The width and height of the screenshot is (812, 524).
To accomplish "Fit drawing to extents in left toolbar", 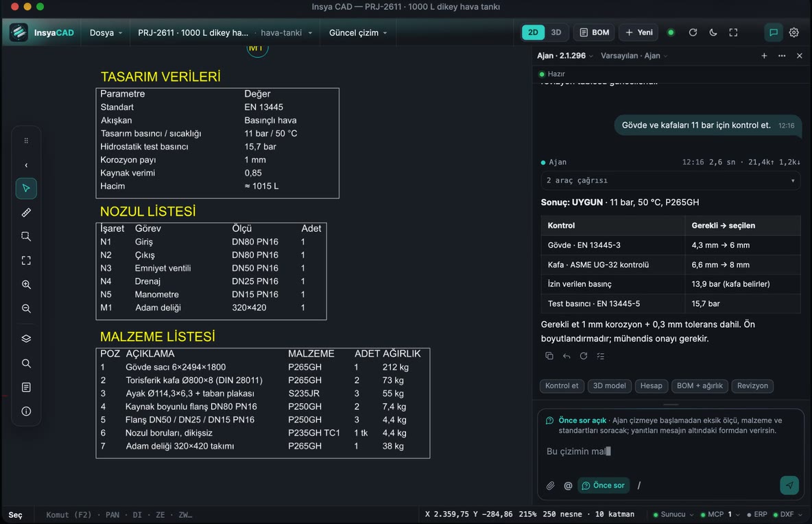I will coord(26,261).
